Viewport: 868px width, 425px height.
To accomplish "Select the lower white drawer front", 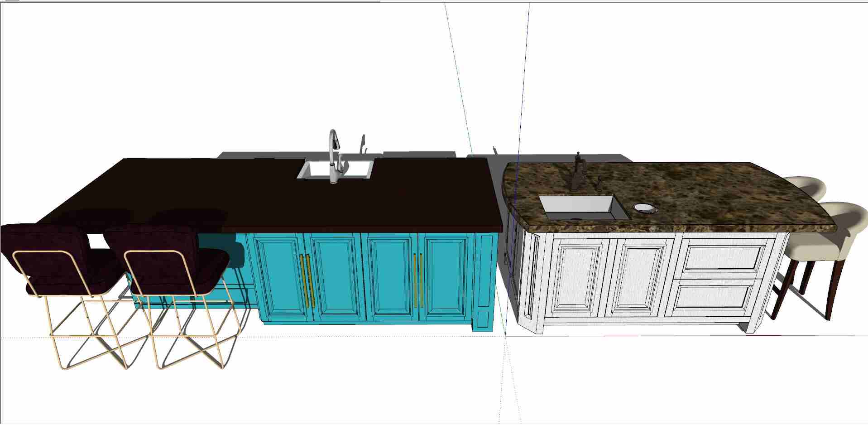I will pos(713,297).
